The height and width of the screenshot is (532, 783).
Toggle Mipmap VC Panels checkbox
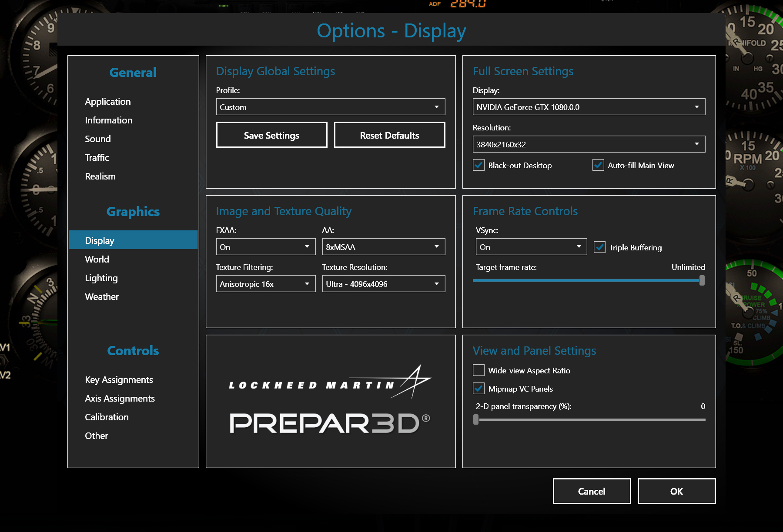point(478,389)
